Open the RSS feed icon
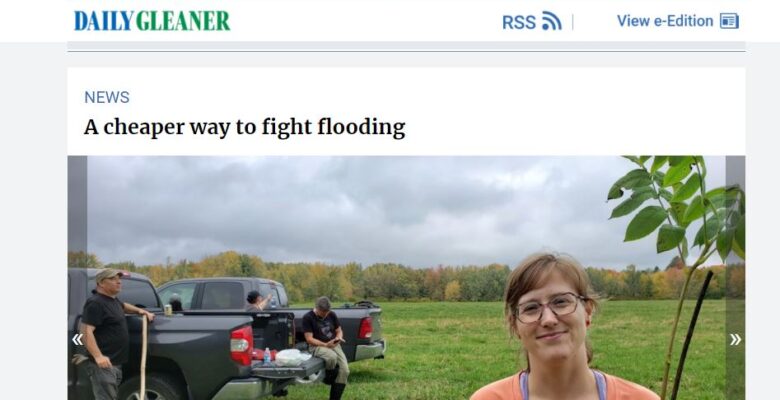780x400 pixels. pyautogui.click(x=552, y=21)
